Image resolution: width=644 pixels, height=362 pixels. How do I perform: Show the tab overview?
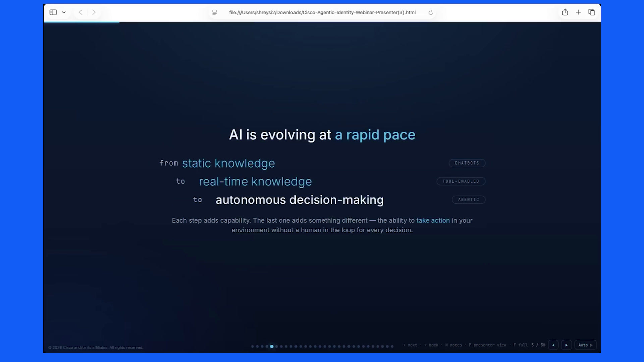(x=592, y=12)
